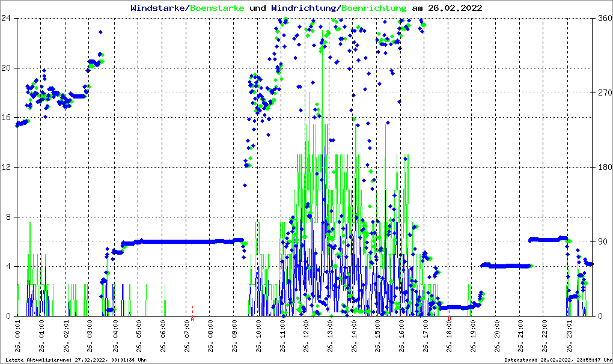Click the date "26.02.2022" in the chart title
The height and width of the screenshot is (364, 613).
pyautogui.click(x=455, y=8)
